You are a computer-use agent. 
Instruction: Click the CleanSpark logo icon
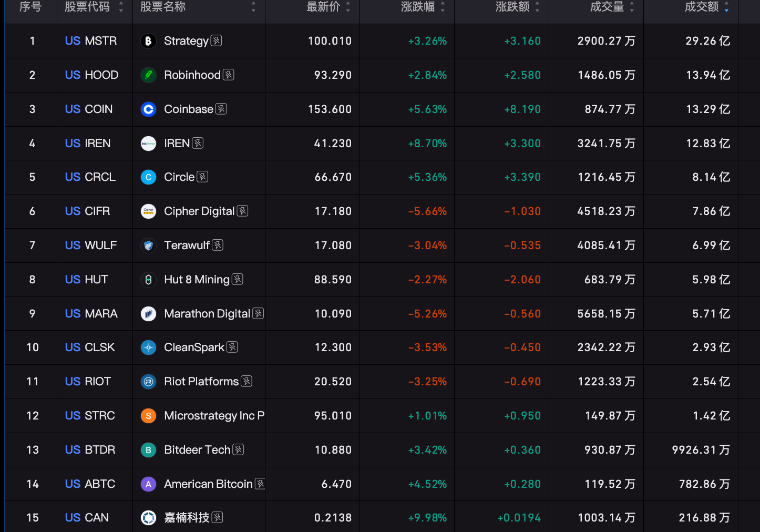(x=148, y=347)
